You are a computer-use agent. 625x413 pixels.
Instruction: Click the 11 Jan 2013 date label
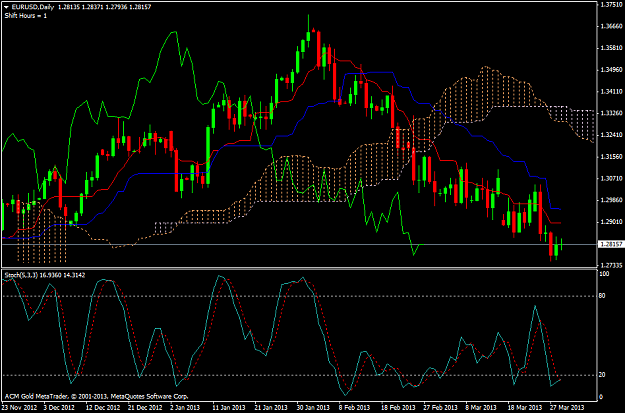point(229,408)
